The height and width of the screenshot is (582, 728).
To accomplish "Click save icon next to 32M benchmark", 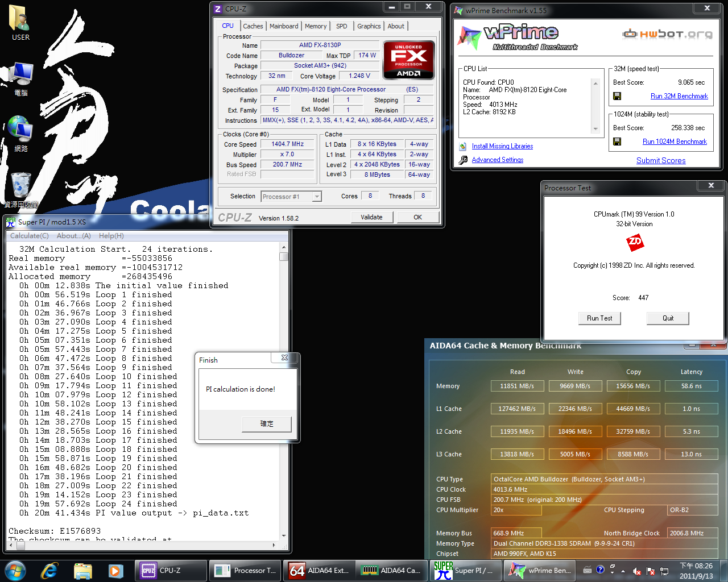I will tap(617, 96).
